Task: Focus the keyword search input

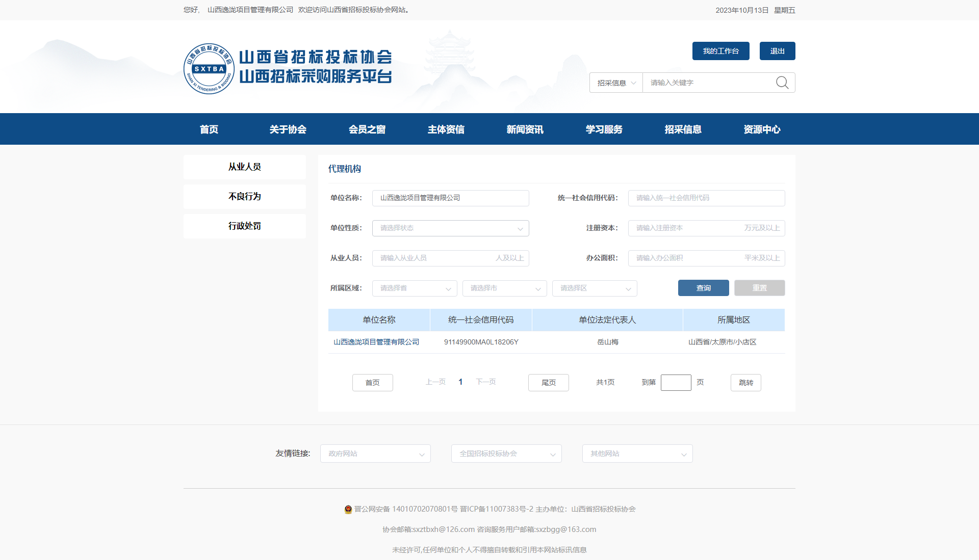Action: point(709,83)
